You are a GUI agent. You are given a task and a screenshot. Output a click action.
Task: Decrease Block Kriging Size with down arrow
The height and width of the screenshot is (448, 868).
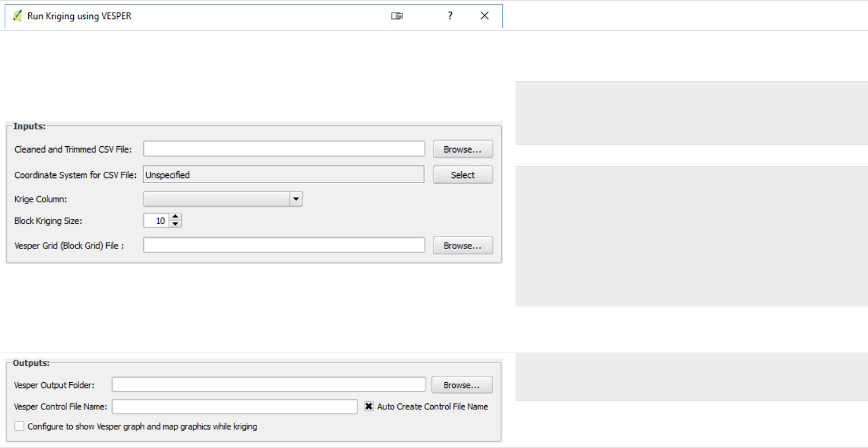(x=176, y=224)
